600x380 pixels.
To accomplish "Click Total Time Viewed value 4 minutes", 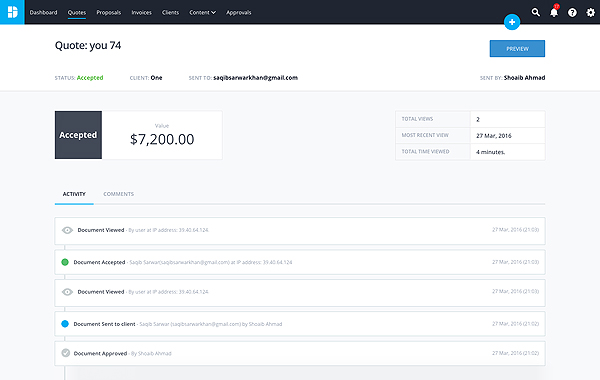I will click(x=491, y=152).
